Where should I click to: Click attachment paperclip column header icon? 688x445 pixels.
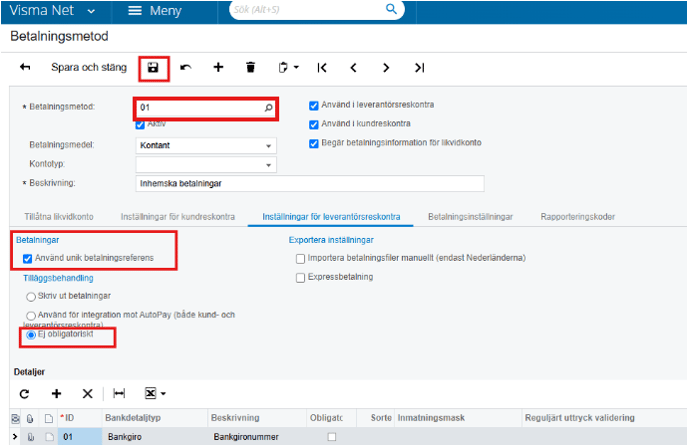[30, 418]
